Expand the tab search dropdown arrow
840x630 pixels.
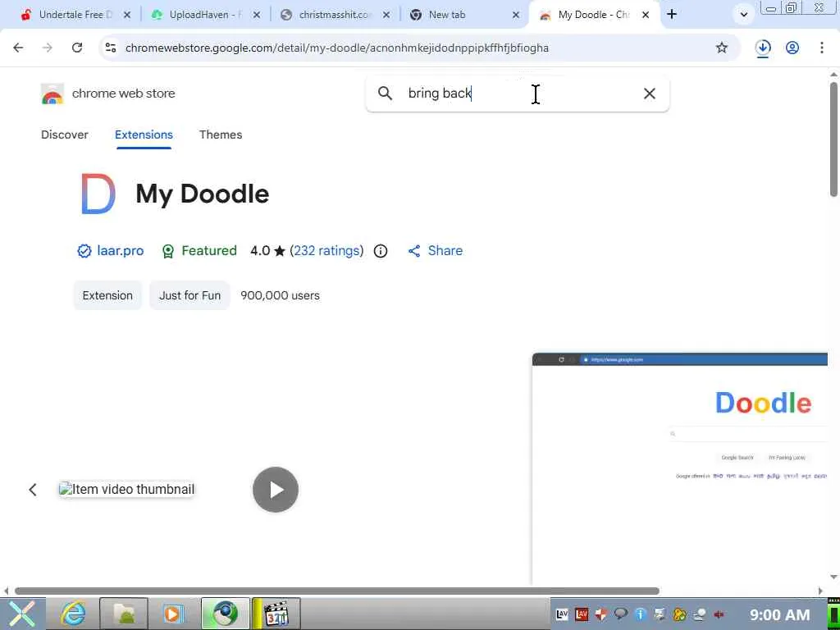pyautogui.click(x=743, y=15)
